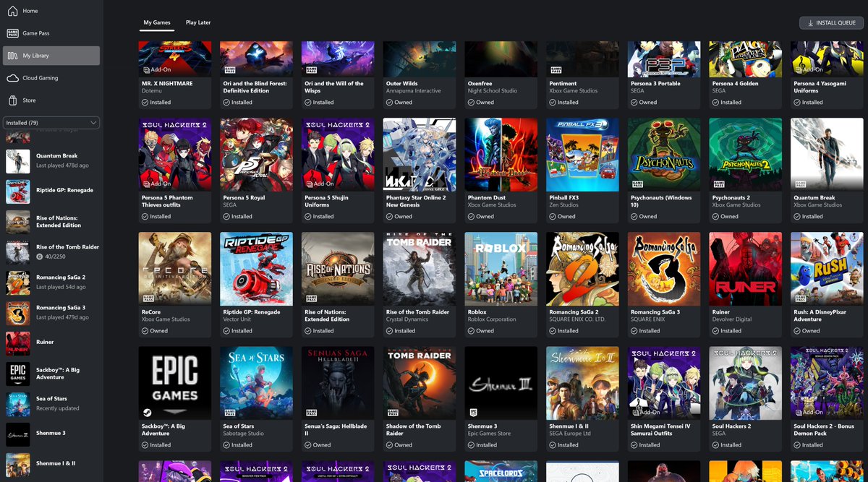Open Romancing SaGa 2 cover in grid
This screenshot has height=482, width=868.
click(x=583, y=269)
